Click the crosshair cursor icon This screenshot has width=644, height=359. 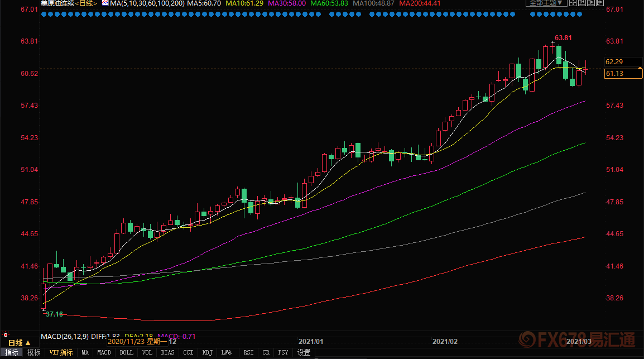click(x=573, y=3)
